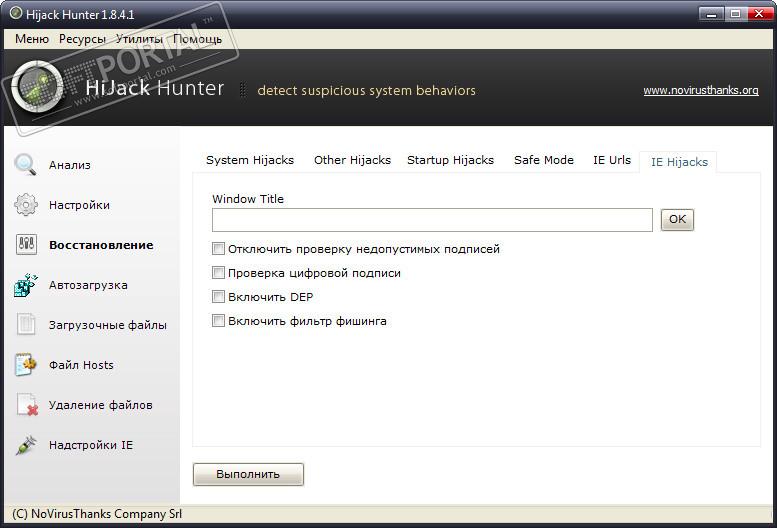Visit www.novirusthanks.org link
777x528 pixels.
coord(701,90)
